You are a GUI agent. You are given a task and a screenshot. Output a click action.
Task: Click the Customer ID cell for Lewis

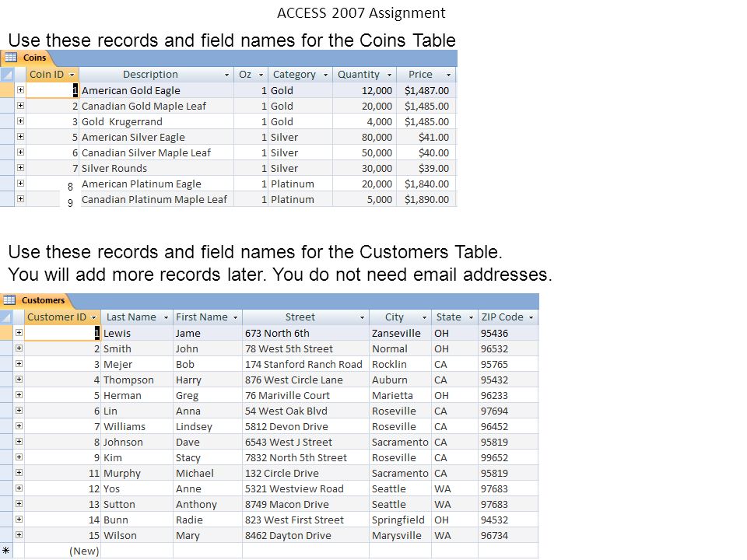[x=62, y=334]
